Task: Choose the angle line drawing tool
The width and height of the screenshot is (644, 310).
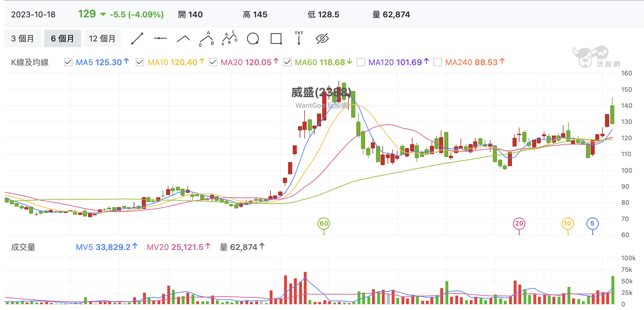Action: [183, 39]
